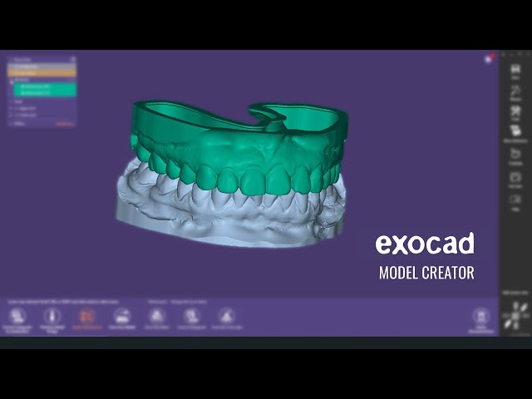The image size is (532, 399).
Task: Collapse the tree node above the green rows
Action: (x=11, y=81)
